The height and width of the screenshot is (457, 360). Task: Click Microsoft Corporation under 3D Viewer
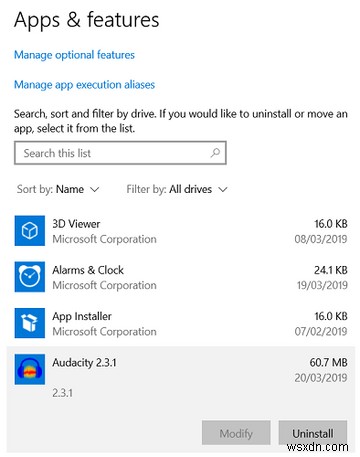(x=104, y=239)
